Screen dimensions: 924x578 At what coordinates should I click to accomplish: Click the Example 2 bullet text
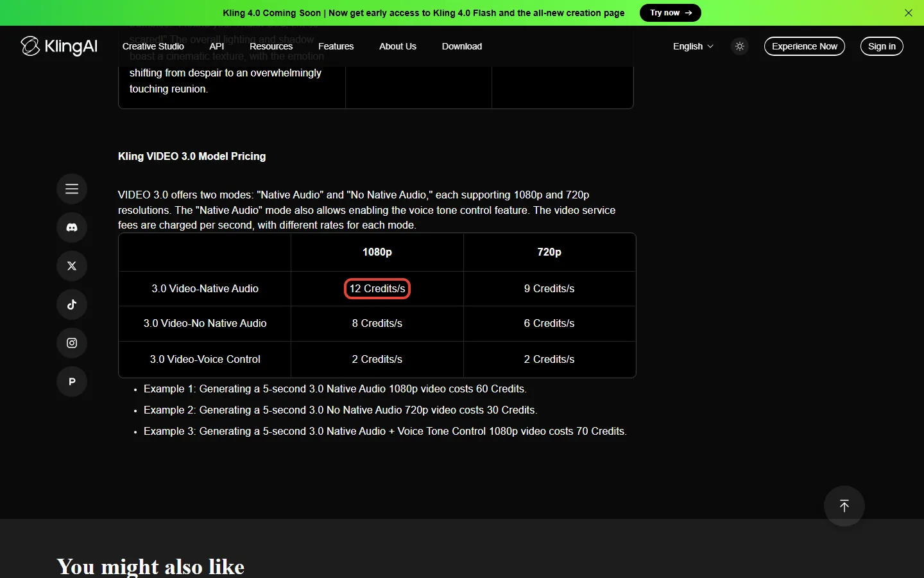341,410
